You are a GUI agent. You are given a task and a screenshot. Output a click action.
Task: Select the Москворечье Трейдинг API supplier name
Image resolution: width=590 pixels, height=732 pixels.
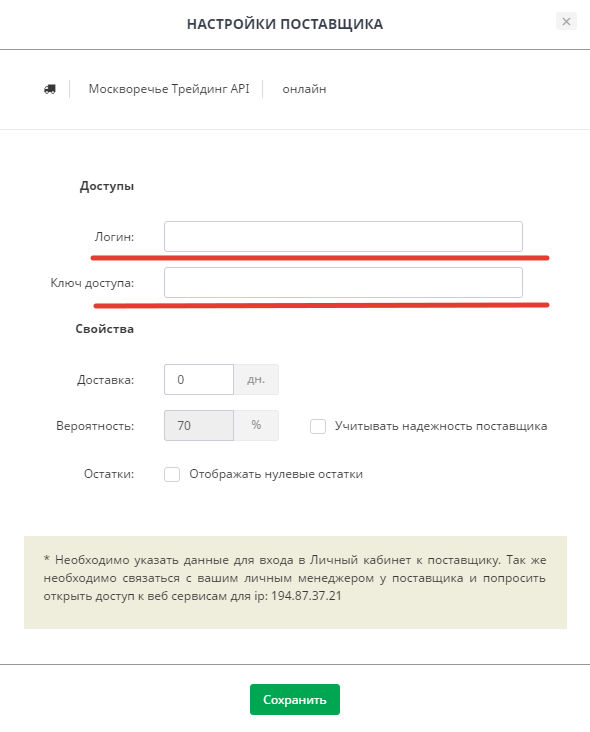[x=169, y=89]
